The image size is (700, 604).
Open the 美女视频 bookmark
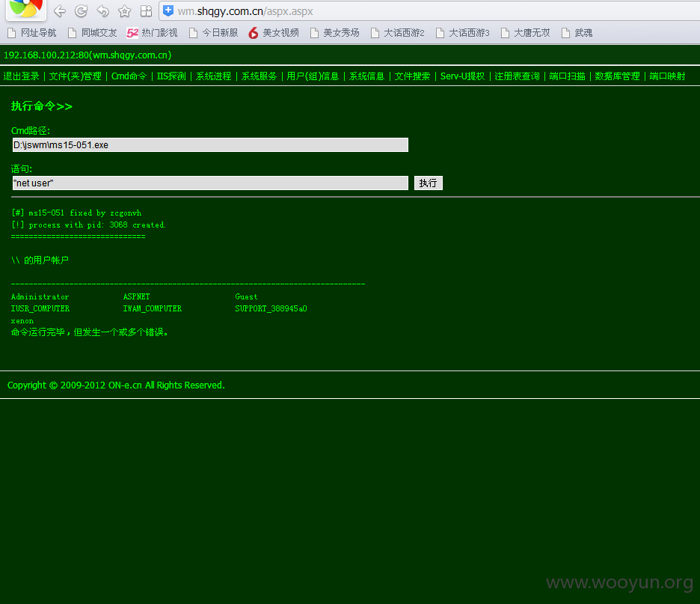tap(274, 33)
